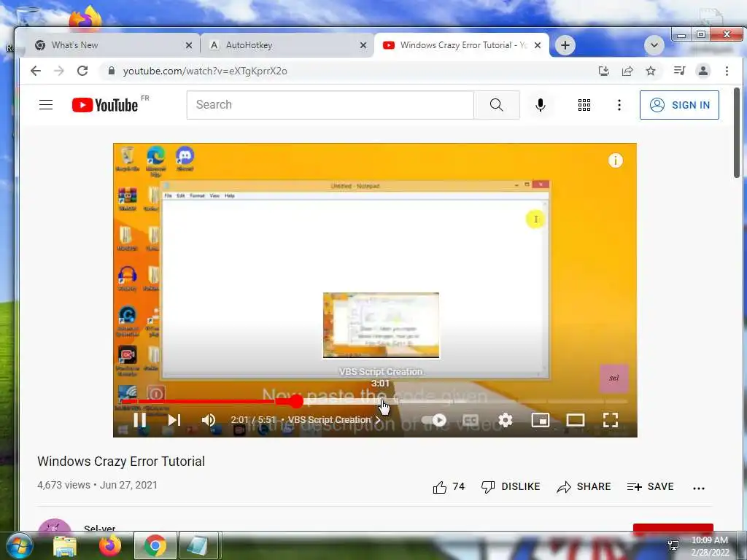Open Chrome's three-dot menu
Image resolution: width=747 pixels, height=560 pixels.
727,71
